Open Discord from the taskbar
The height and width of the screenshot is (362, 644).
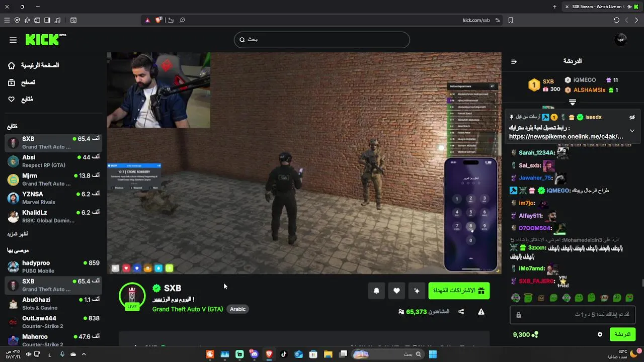click(x=254, y=354)
